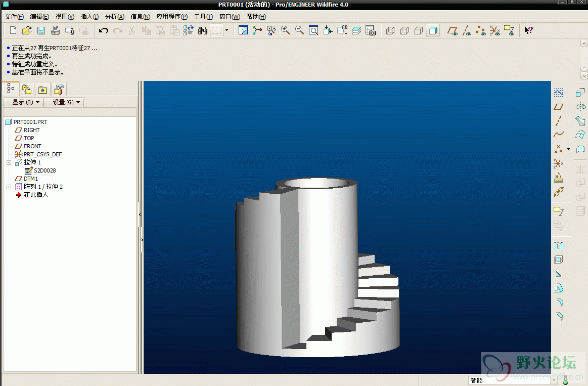The image size is (588, 386).
Task: Open the Layers icon
Action: (356, 30)
